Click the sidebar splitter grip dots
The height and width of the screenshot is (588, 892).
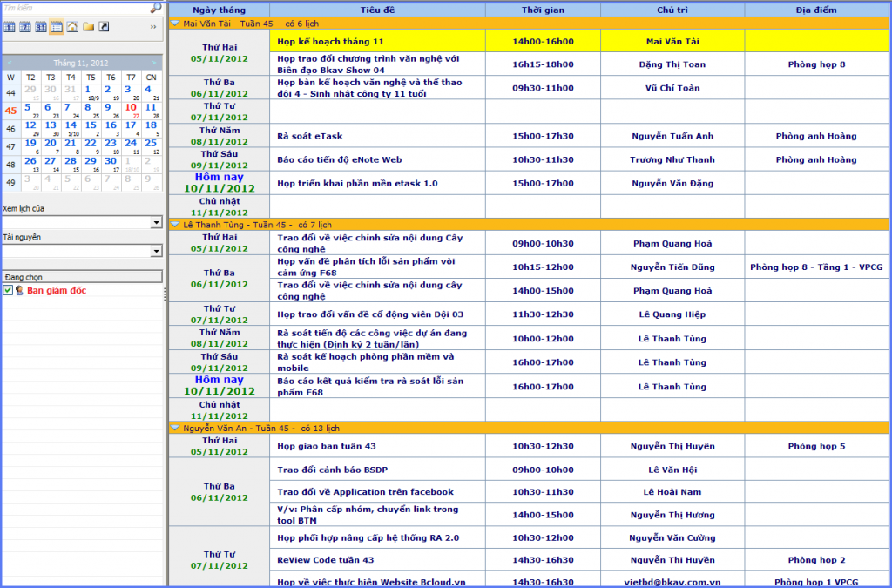point(165,294)
